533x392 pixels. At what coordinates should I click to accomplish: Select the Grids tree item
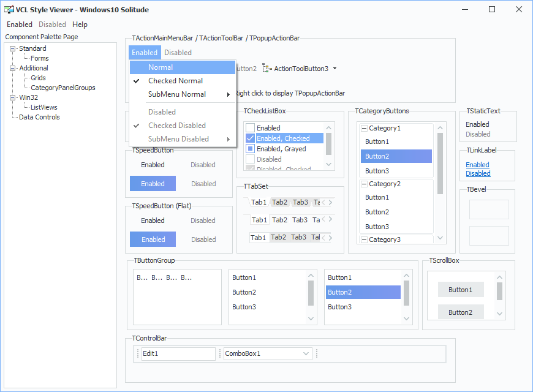coord(38,78)
